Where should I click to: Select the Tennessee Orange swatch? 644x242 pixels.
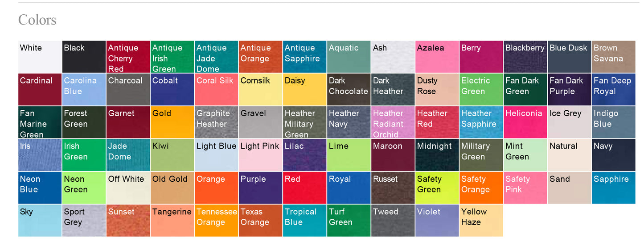(x=217, y=221)
